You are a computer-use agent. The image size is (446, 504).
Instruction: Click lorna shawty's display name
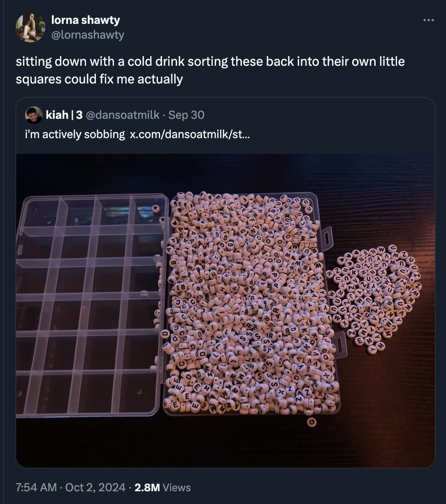pos(85,20)
